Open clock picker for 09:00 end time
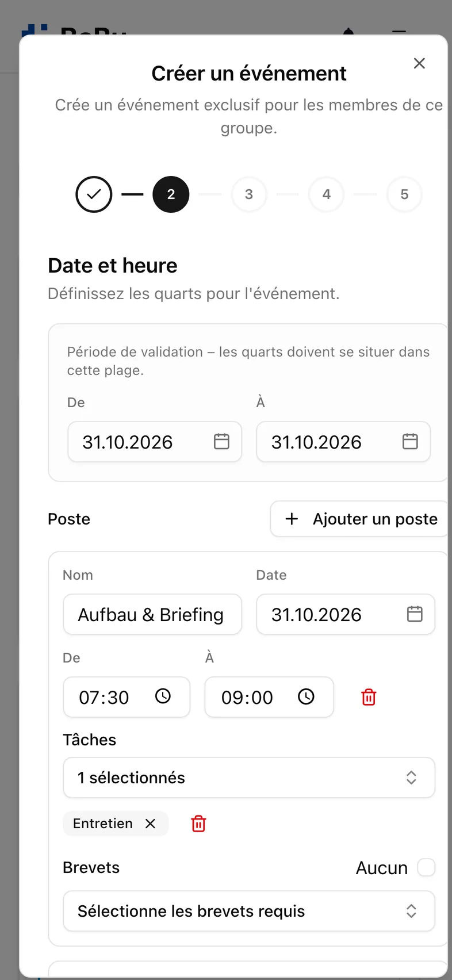Viewport: 452px width, 980px height. pos(306,696)
